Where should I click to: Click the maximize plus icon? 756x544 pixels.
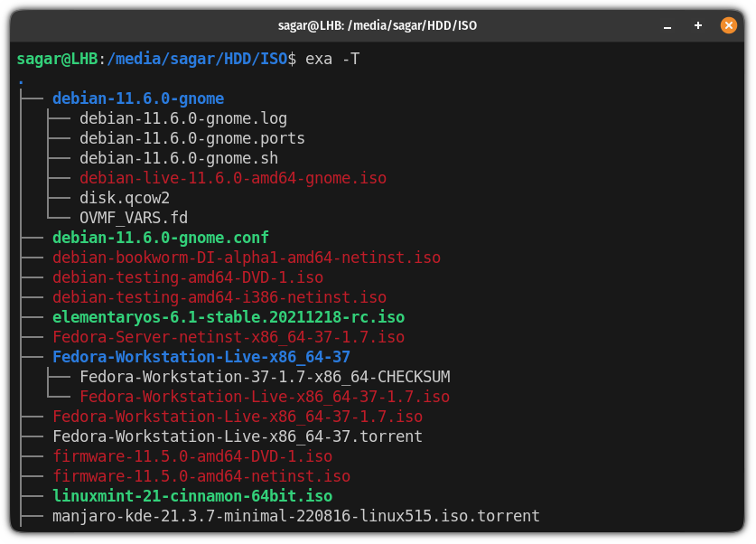point(697,25)
